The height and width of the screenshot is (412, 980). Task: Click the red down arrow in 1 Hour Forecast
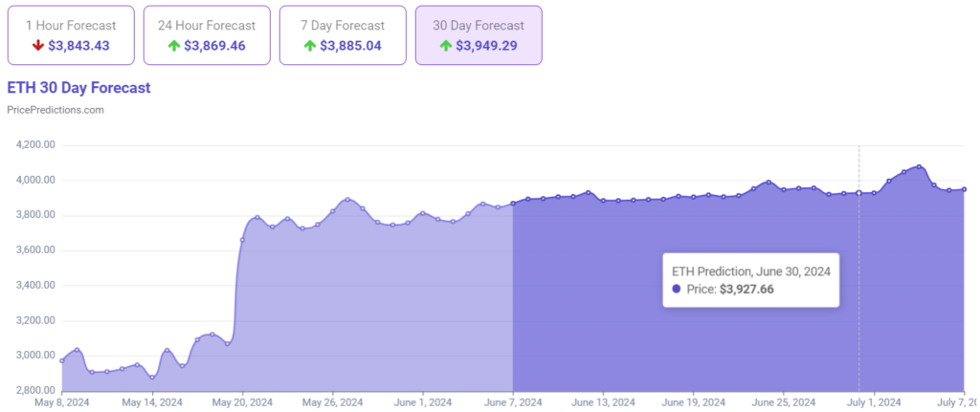(37, 45)
